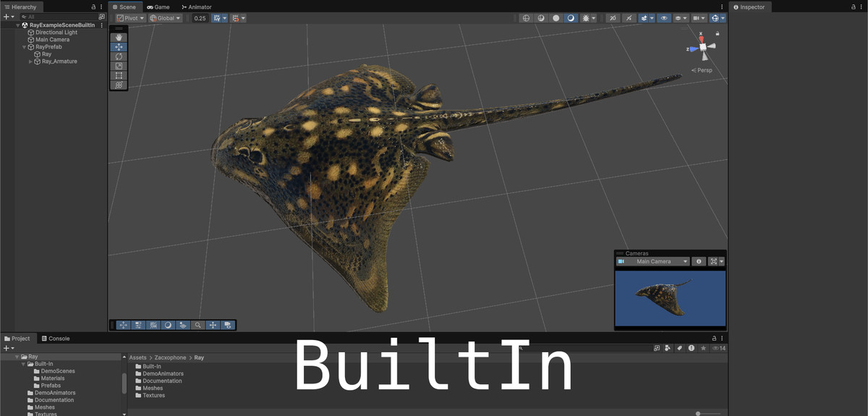Open the Main Camera dropdown in Cameras overlay
Image resolution: width=868 pixels, height=416 pixels.
653,261
